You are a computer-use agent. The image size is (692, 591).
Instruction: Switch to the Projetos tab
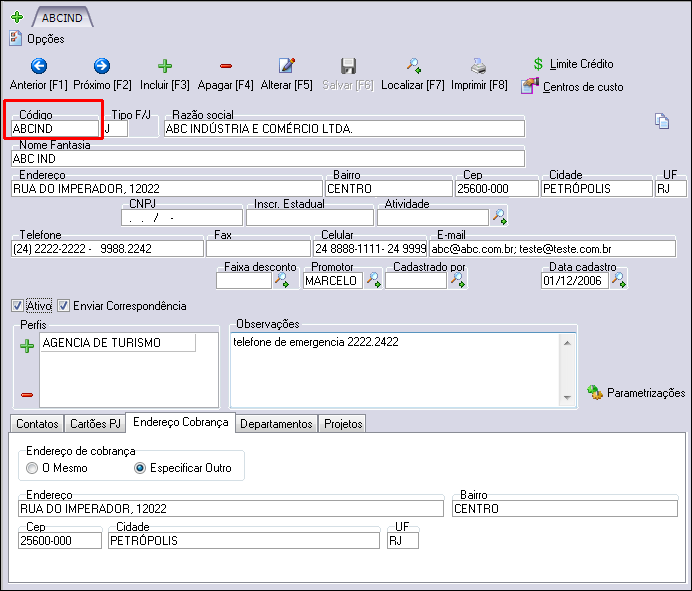click(x=343, y=424)
